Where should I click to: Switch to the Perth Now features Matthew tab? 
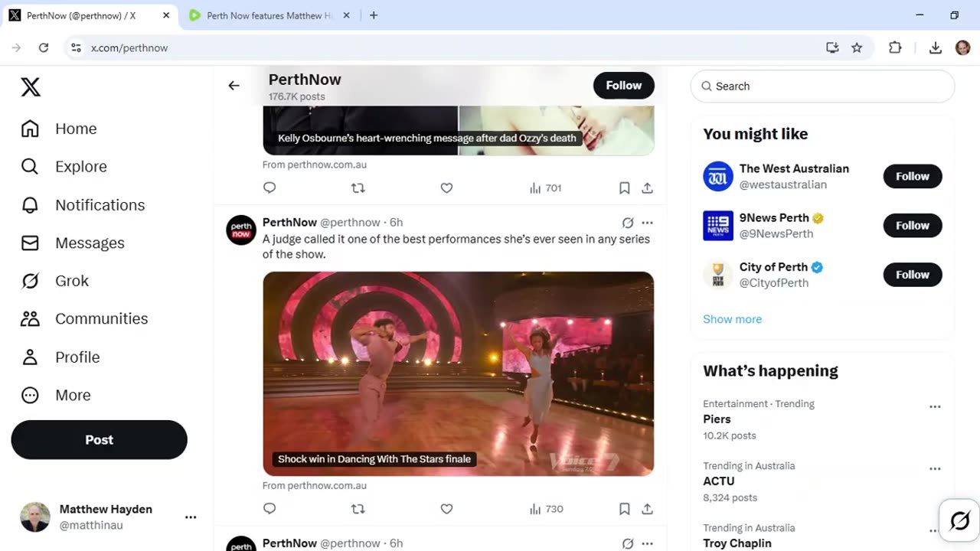click(x=270, y=15)
